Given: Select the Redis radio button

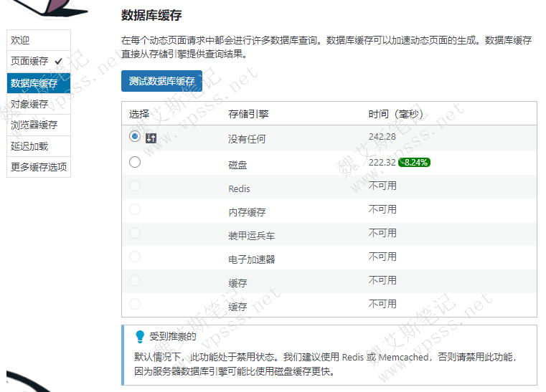Looking at the screenshot, I should pos(135,186).
